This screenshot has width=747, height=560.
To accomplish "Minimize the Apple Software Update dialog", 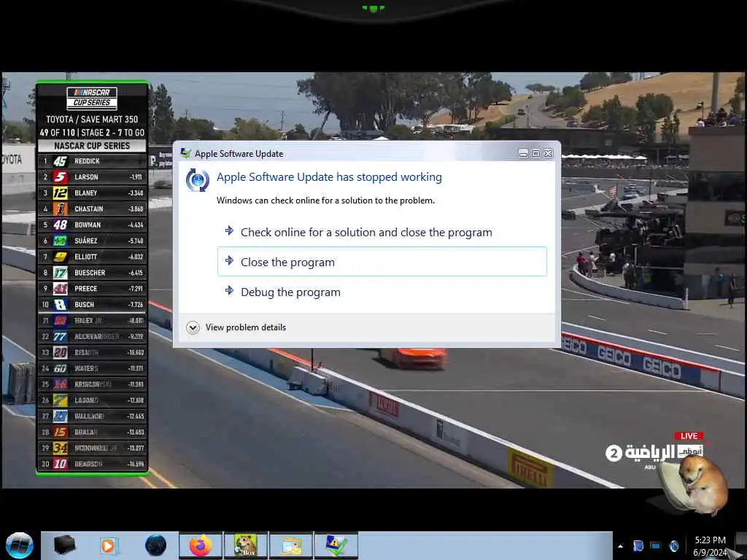I will coord(523,153).
